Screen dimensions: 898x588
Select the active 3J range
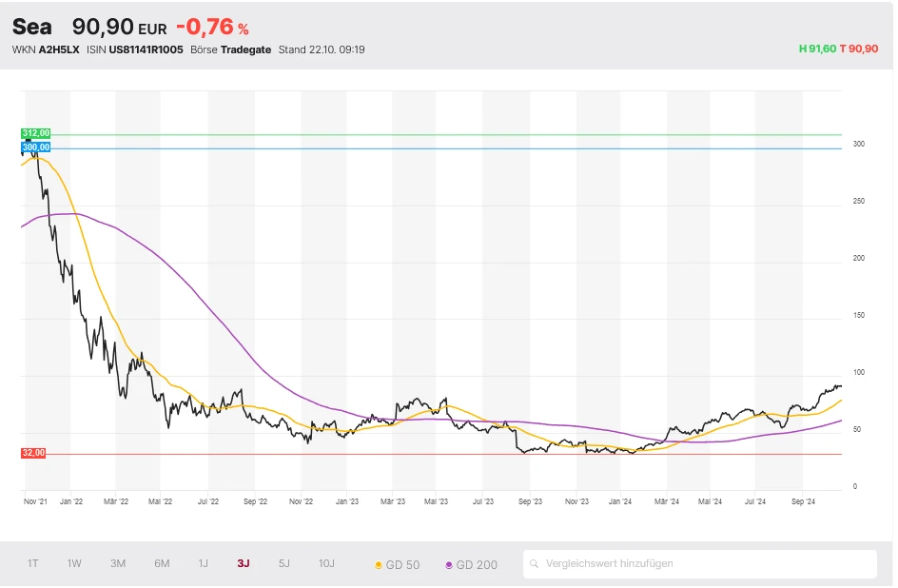(x=244, y=563)
